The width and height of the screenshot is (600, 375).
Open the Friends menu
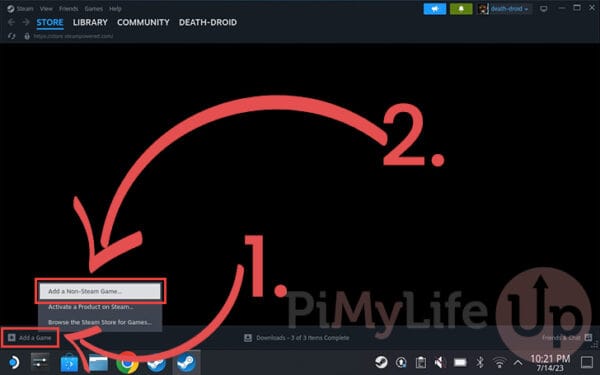tap(68, 8)
